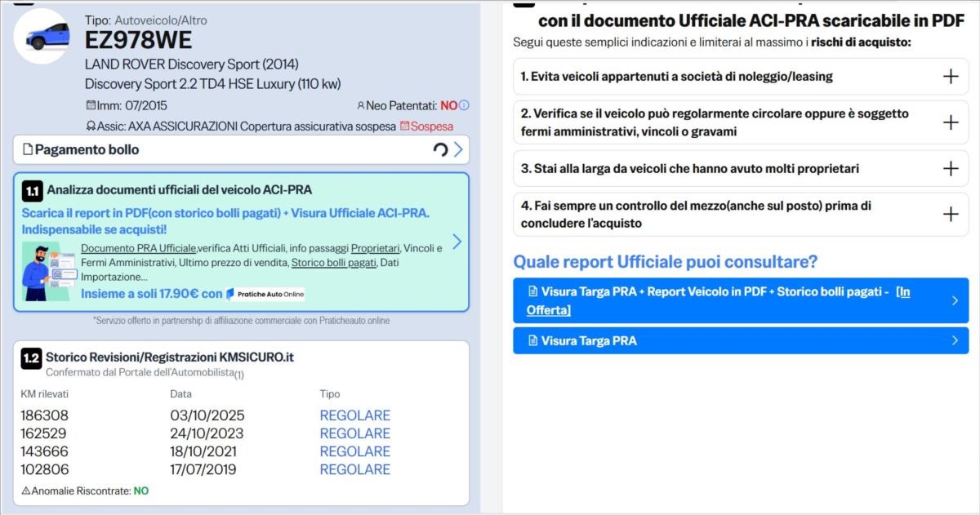
Task: Click the 'Documento PRA Ufficiale' link
Action: pyautogui.click(x=139, y=248)
